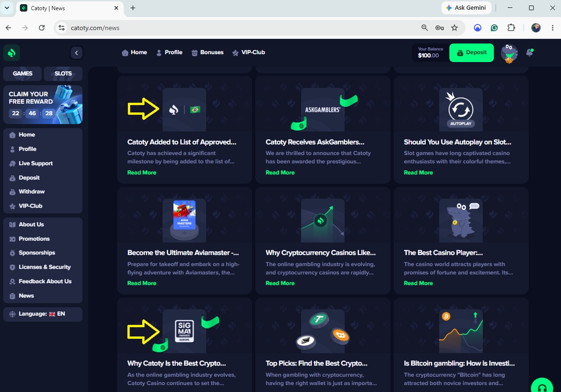Open the Bitcoin chart article thumbnail
The image size is (561, 392).
pyautogui.click(x=461, y=331)
